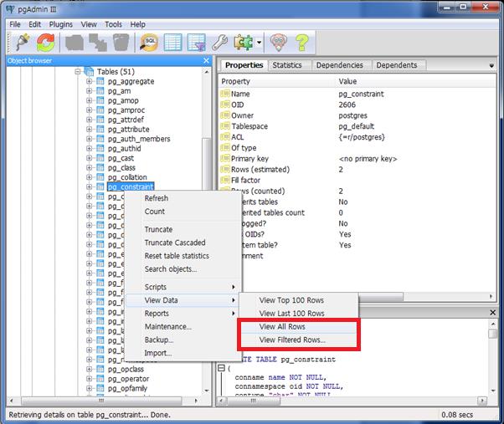Viewport: 504px width, 424px height.
Task: Open help via question mark icon
Action: 302,42
